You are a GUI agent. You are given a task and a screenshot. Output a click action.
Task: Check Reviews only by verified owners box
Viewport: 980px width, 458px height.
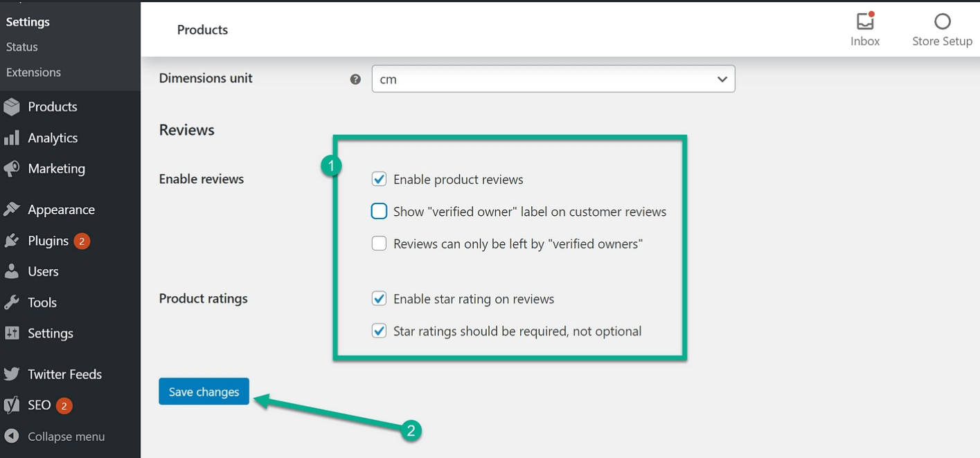(379, 244)
